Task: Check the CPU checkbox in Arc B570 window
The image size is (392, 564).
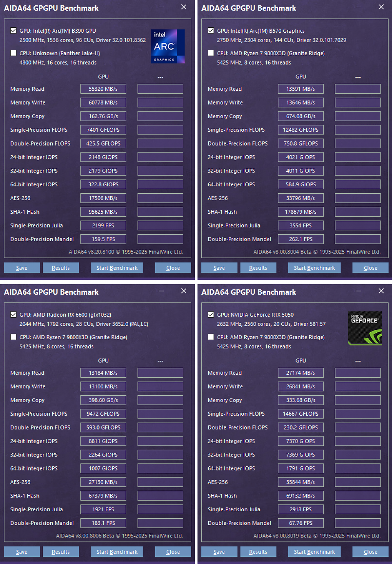Action: coord(211,53)
